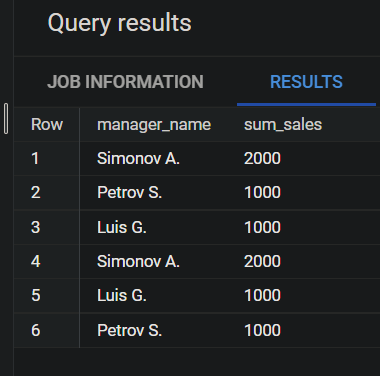
Task: Click row number 6
Action: (x=36, y=330)
